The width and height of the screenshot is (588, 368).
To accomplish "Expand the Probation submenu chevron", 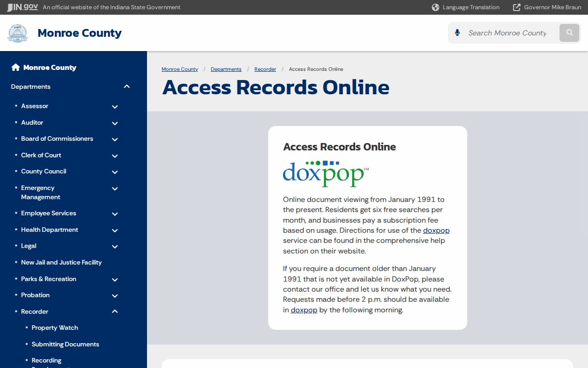I will coord(115,296).
